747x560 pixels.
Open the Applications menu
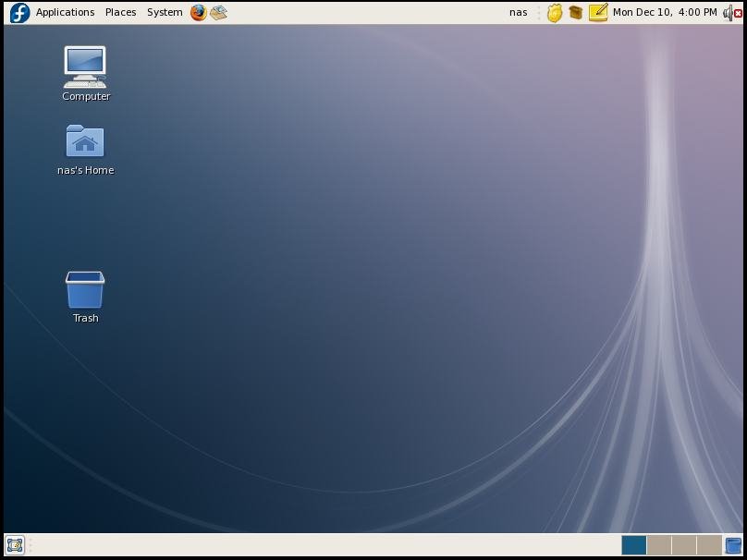click(65, 13)
